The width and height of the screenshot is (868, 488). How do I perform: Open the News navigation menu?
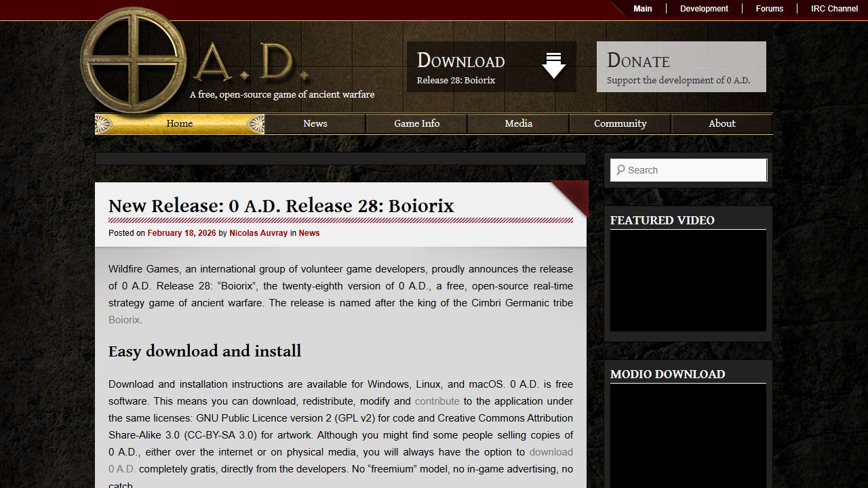pos(315,123)
